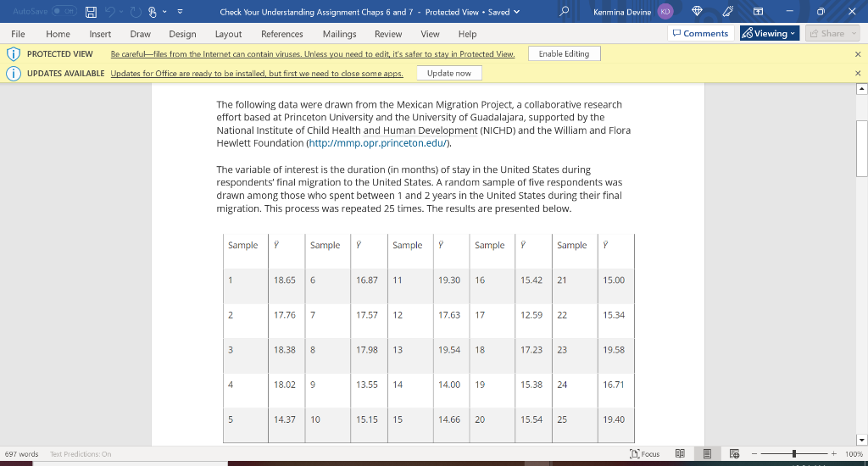Dismiss the Updates Available bar
The width and height of the screenshot is (868, 466).
[858, 73]
